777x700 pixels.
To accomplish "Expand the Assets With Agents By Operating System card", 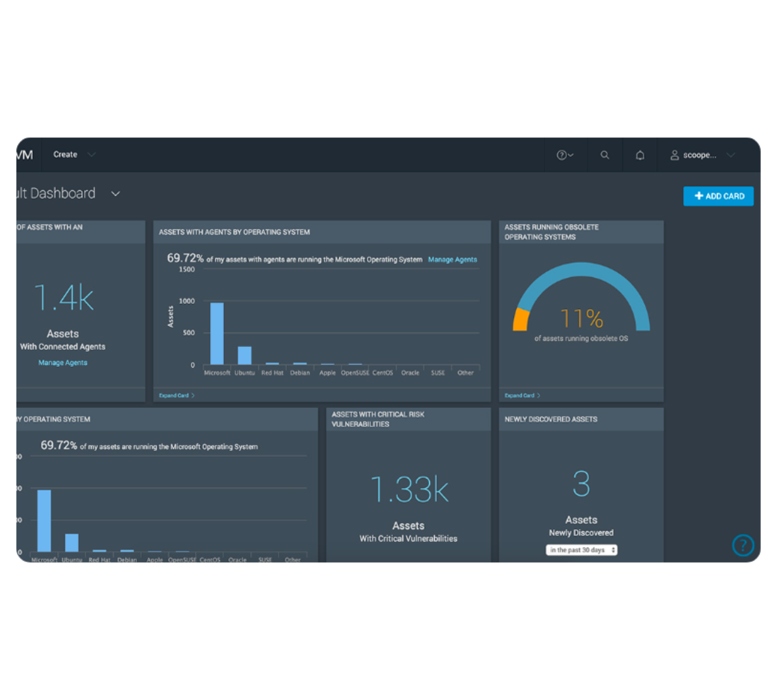I will coord(177,395).
